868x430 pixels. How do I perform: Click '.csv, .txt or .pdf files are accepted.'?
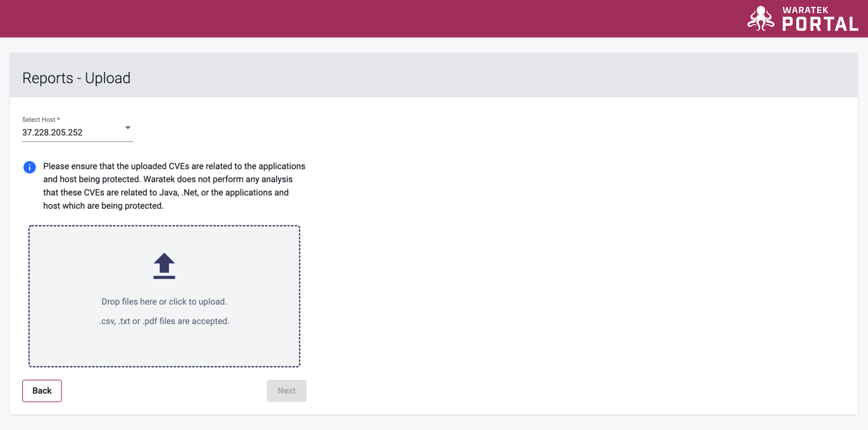coord(164,321)
